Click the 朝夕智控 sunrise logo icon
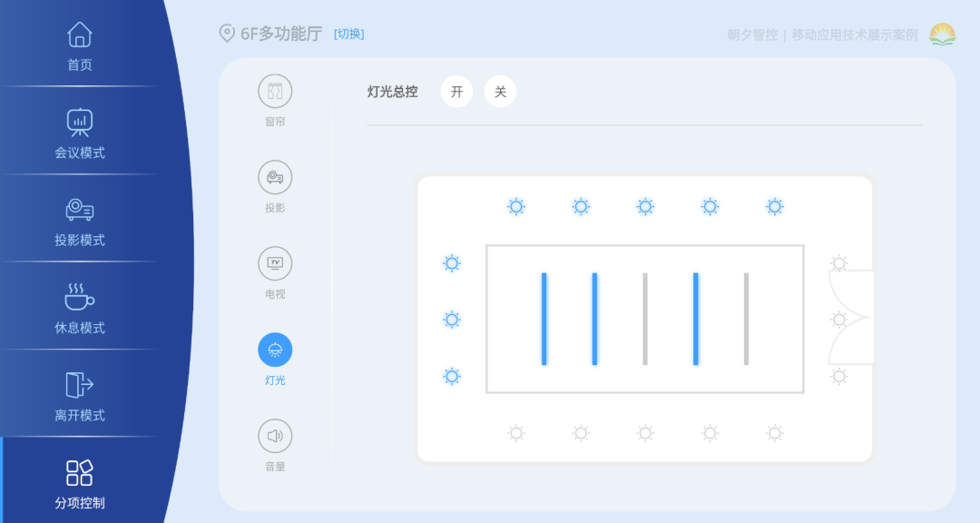 [x=942, y=35]
